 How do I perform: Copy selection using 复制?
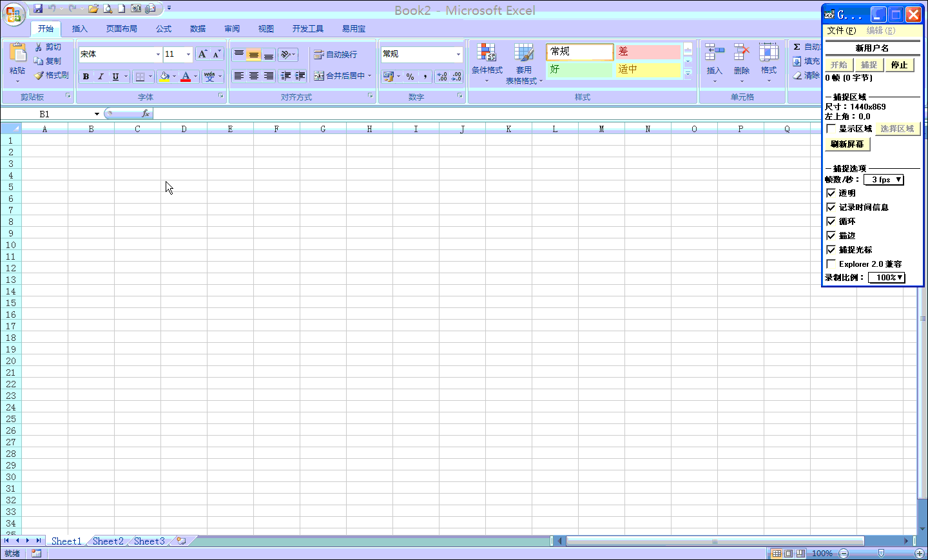[48, 61]
